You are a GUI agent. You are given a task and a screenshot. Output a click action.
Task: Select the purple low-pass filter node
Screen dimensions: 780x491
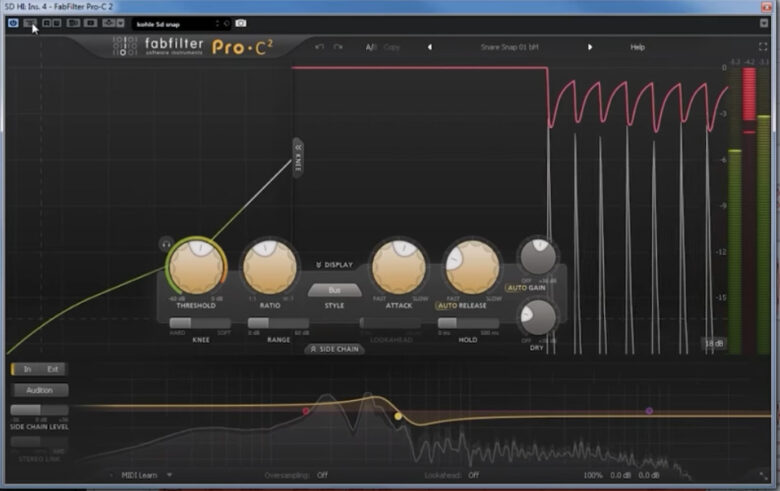tap(649, 411)
